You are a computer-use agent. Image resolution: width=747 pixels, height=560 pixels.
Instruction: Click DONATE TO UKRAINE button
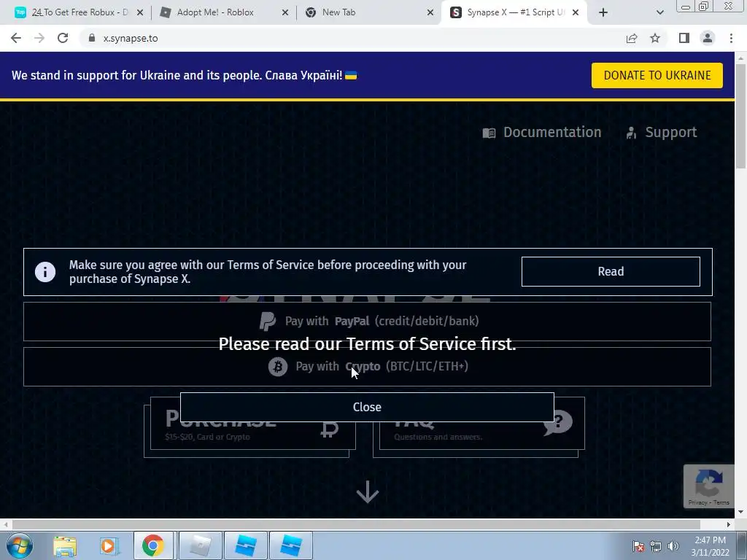click(x=657, y=75)
